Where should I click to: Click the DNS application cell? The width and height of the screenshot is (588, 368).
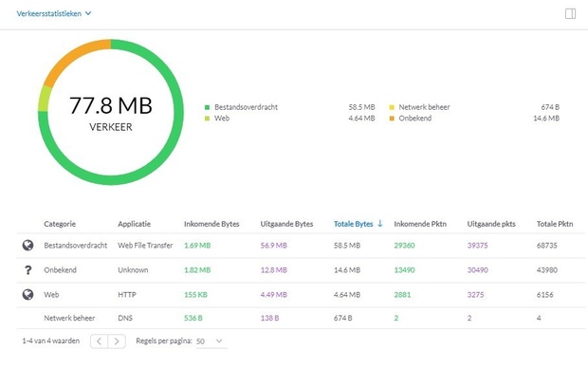pos(125,318)
